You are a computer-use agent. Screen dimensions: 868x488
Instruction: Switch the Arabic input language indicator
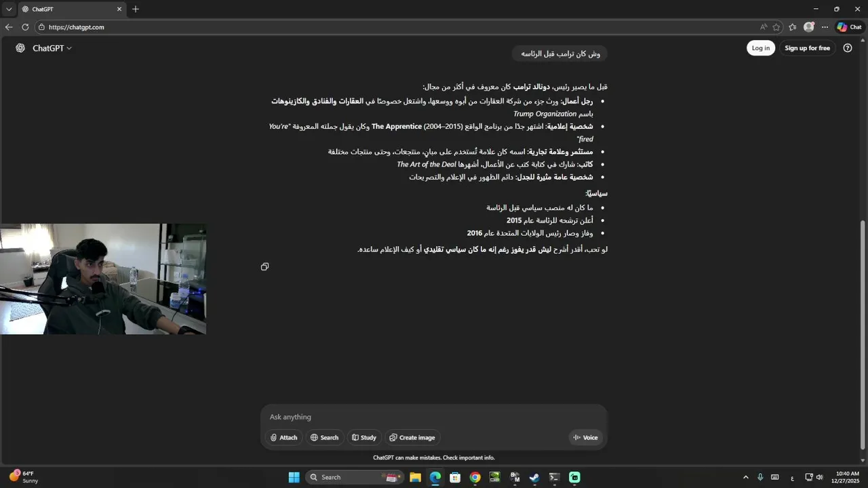coord(792,478)
